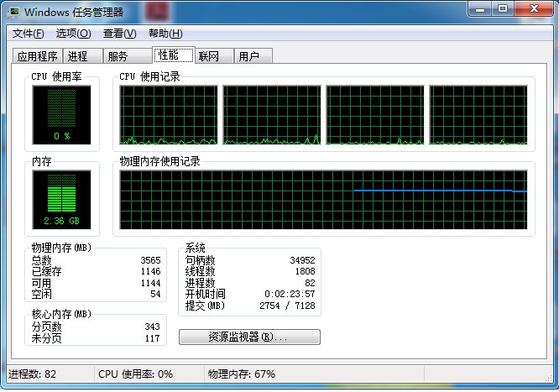The height and width of the screenshot is (392, 559).
Task: Select the third CPU 使用记录 graph
Action: pos(374,115)
